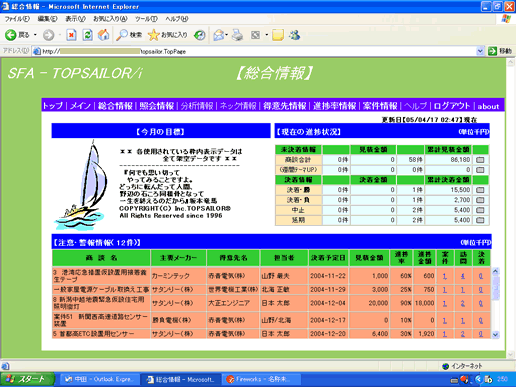Open the 編集 menu
The image size is (516, 387).
47,19
